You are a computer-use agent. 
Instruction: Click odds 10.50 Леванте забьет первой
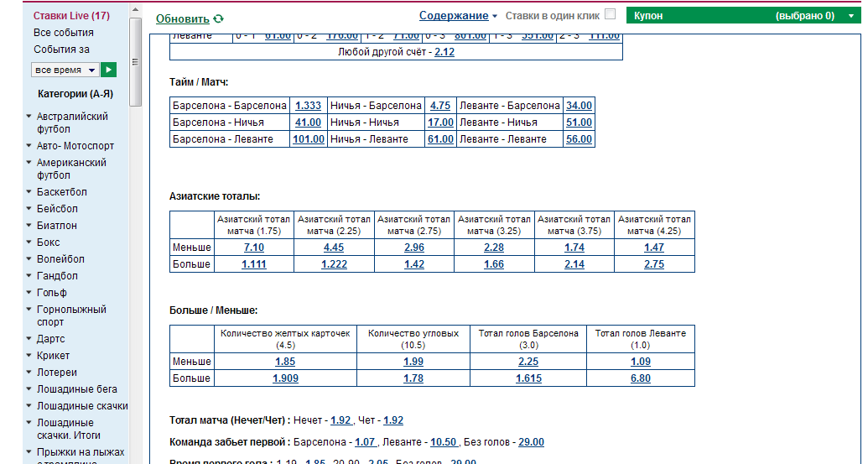point(444,442)
